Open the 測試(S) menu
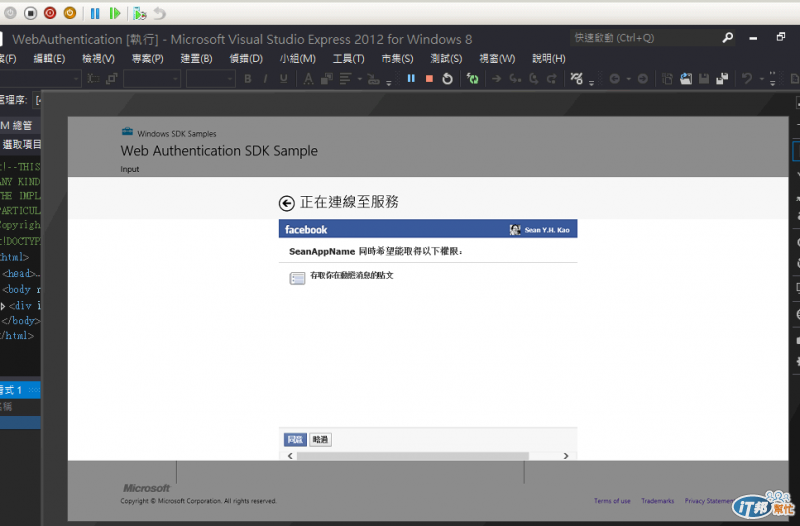The height and width of the screenshot is (526, 800). tap(446, 59)
